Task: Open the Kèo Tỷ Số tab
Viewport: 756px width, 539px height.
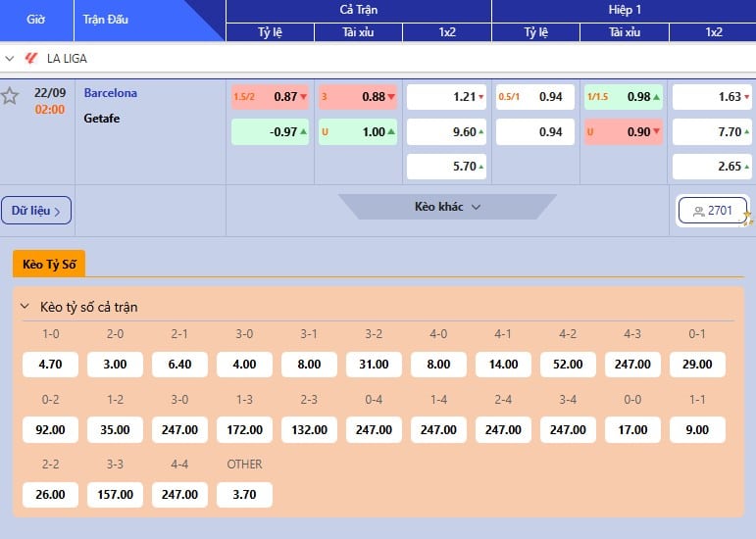Action: tap(49, 264)
